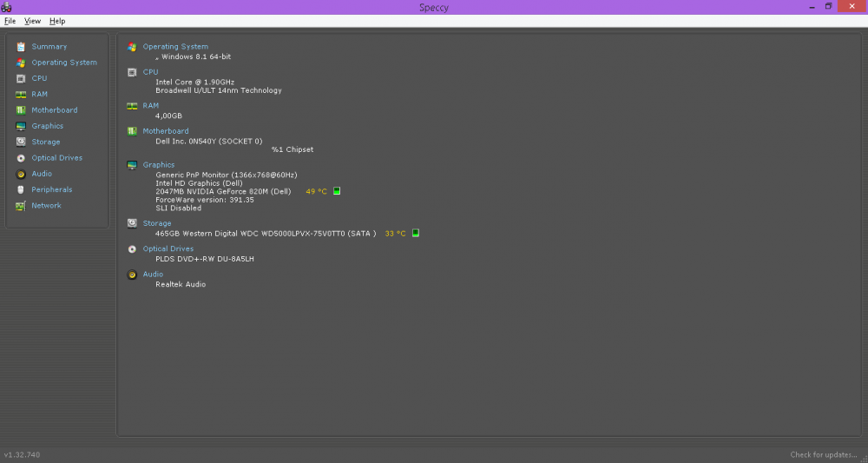Viewport: 868px width, 463px height.
Task: Click the Network icon in the sidebar
Action: 21,206
